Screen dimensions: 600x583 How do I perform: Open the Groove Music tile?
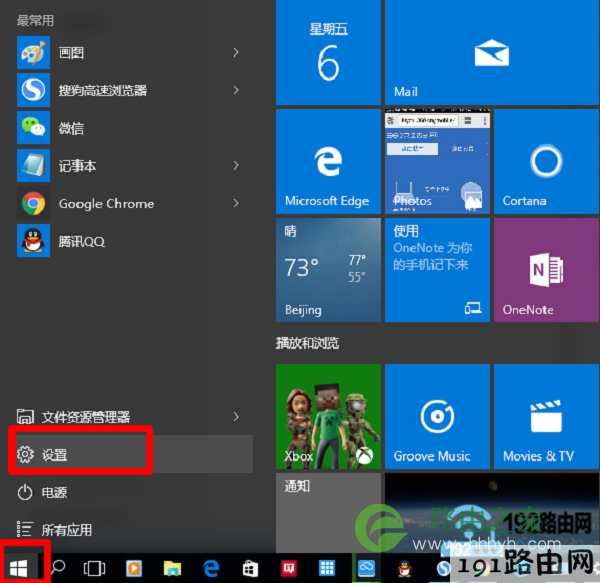tap(437, 416)
